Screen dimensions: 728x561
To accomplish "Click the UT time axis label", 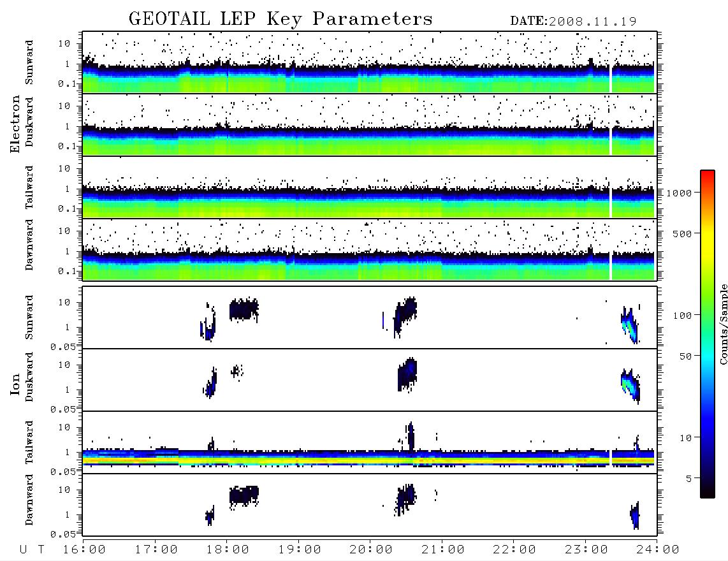I will click(32, 550).
